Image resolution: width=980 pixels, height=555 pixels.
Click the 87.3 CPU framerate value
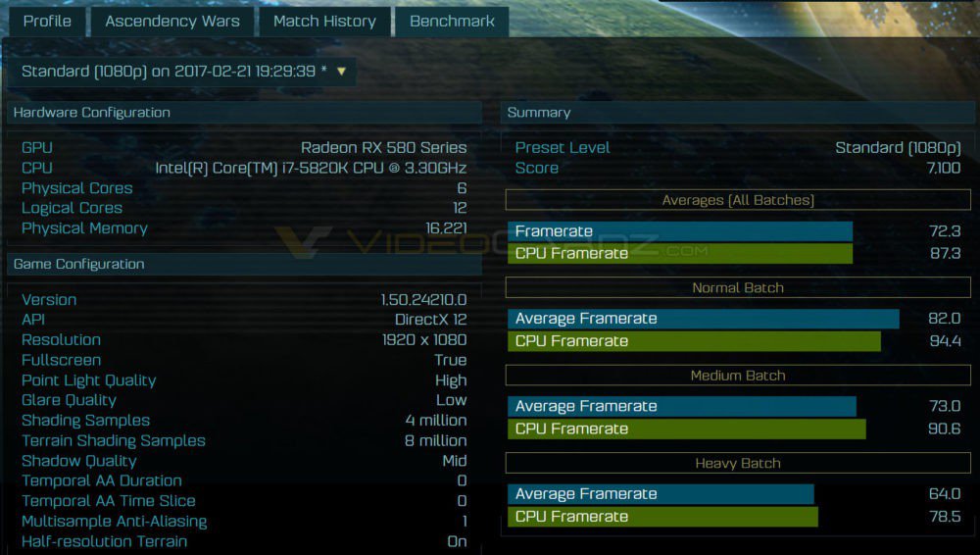click(945, 253)
